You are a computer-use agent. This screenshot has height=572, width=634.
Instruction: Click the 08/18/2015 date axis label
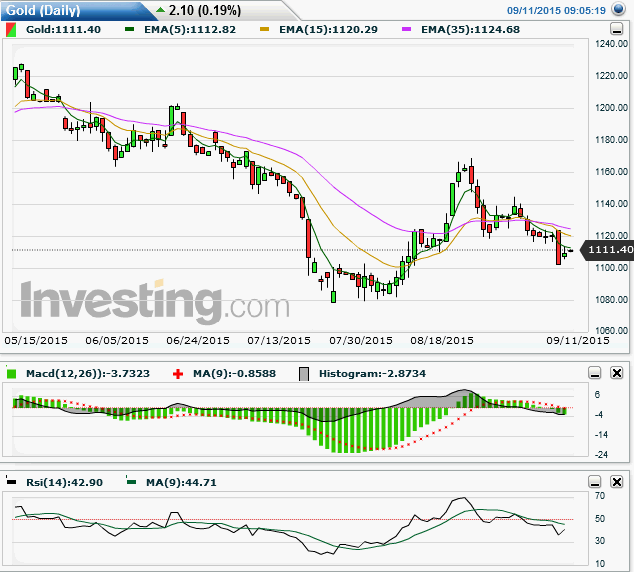pos(442,341)
